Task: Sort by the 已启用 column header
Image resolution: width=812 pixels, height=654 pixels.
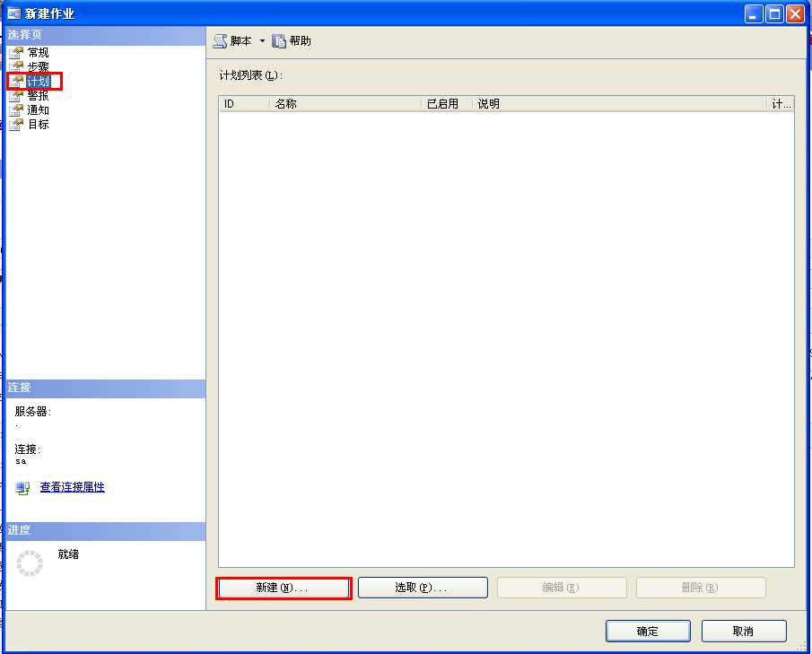Action: click(447, 104)
